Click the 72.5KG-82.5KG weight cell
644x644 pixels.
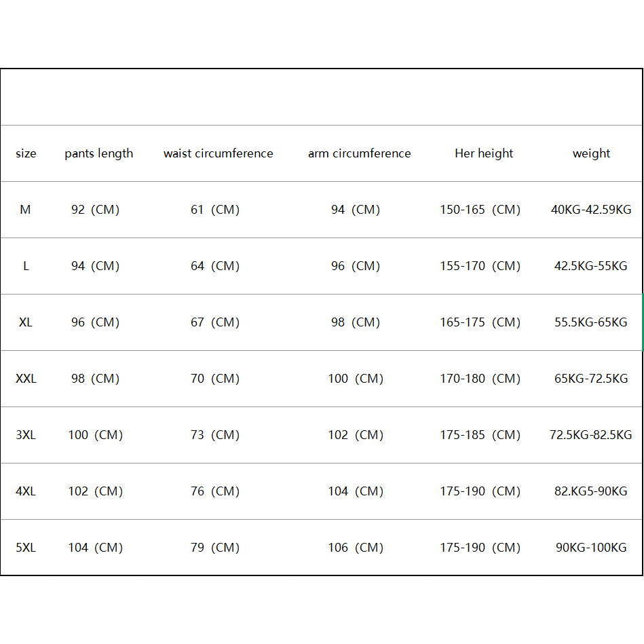[x=591, y=435]
